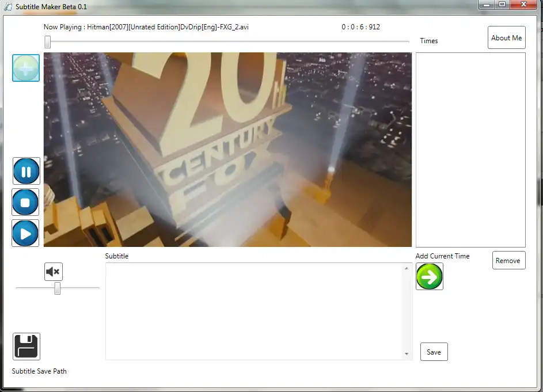
Task: Click inside the Times list box
Action: (470, 150)
